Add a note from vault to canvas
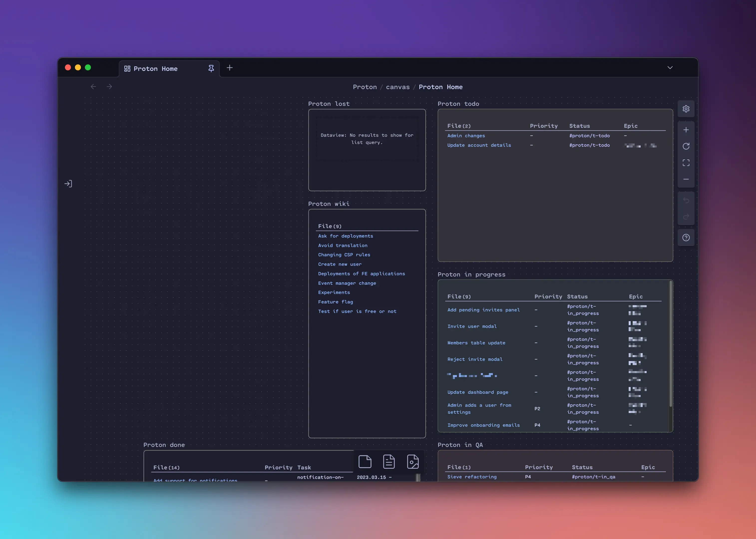 (x=388, y=461)
